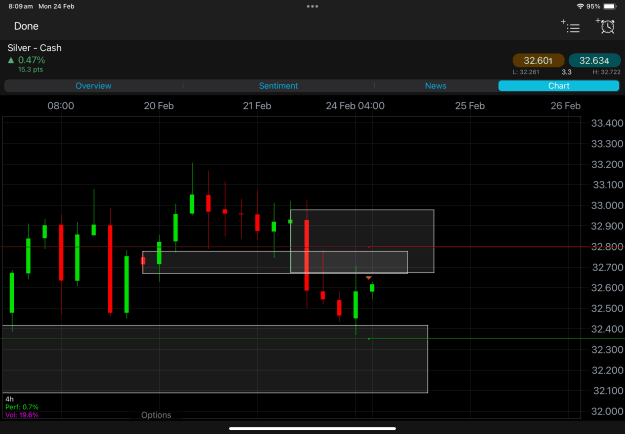Tap the orange triangle price marker
This screenshot has width=625, height=434.
369,278
